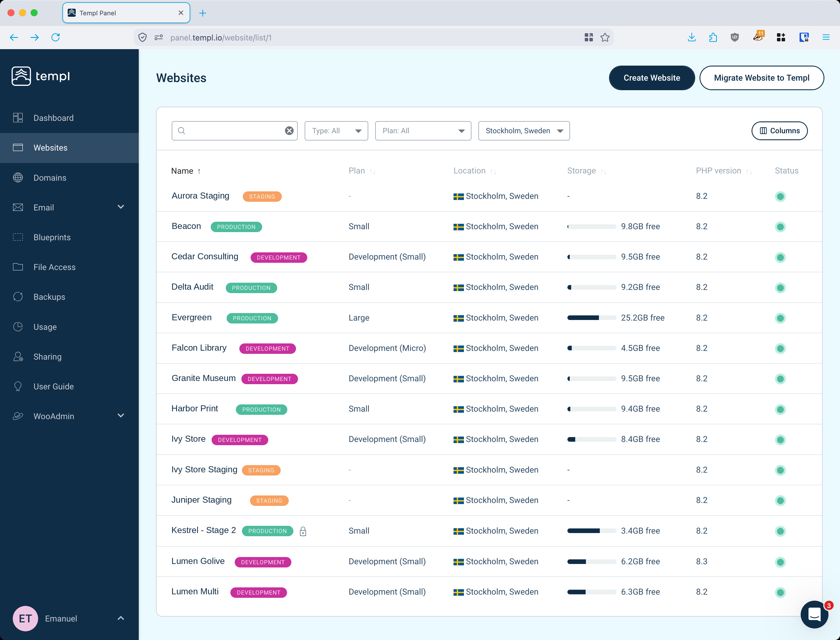Viewport: 840px width, 640px height.
Task: Click the Evergreen storage usage bar
Action: 591,318
